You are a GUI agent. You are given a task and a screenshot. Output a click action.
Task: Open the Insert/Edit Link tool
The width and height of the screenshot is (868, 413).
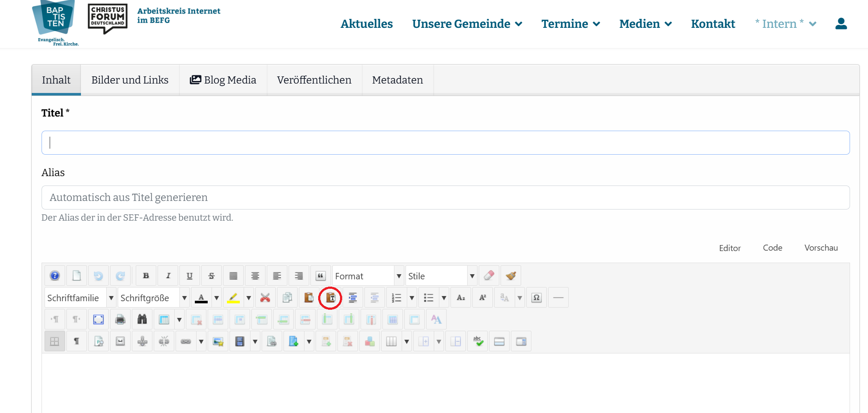tap(186, 341)
